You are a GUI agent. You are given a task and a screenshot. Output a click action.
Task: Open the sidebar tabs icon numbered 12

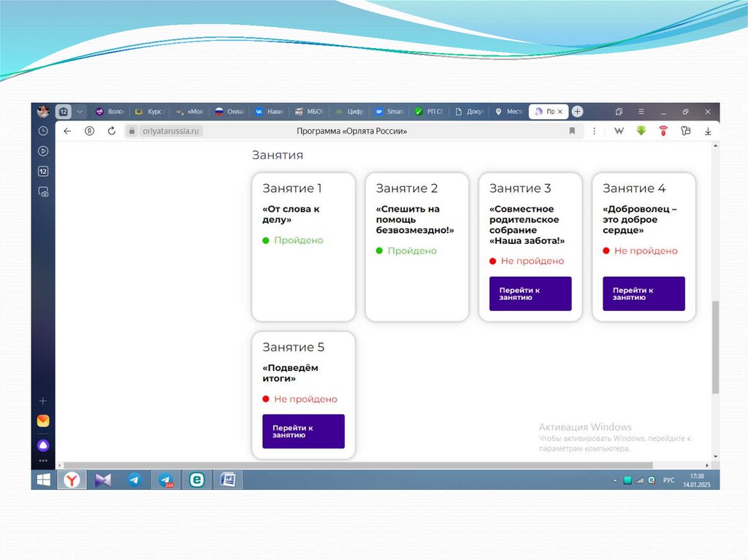[x=43, y=172]
